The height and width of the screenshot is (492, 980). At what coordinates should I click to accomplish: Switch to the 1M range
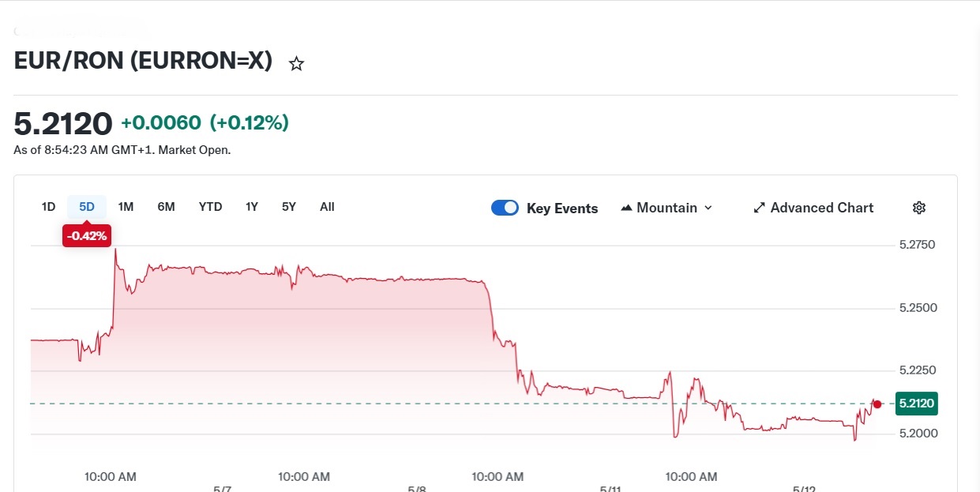pos(126,207)
